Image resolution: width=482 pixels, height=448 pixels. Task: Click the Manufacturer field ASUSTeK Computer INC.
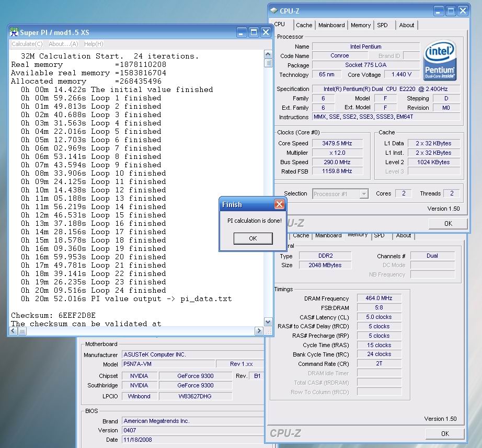pyautogui.click(x=193, y=354)
